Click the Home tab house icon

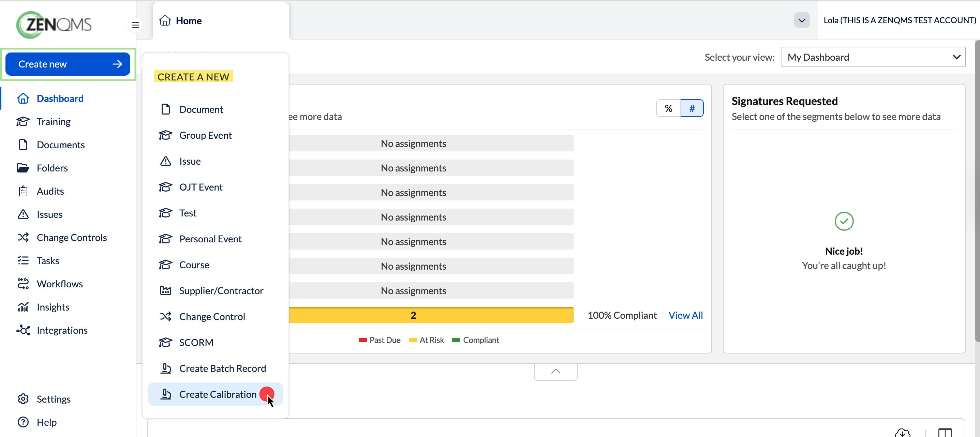click(165, 20)
